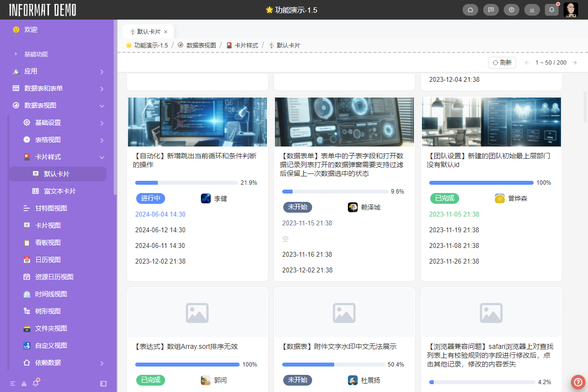Click the home icon in top bar

pyautogui.click(x=470, y=10)
